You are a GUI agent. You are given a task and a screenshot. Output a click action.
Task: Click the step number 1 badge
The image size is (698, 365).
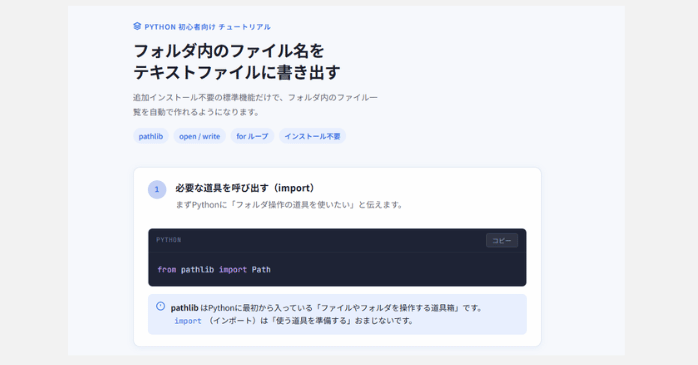(157, 190)
